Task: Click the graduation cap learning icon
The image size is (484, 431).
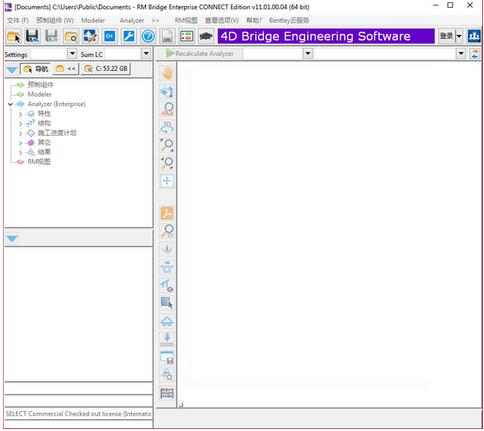Action: pos(206,36)
